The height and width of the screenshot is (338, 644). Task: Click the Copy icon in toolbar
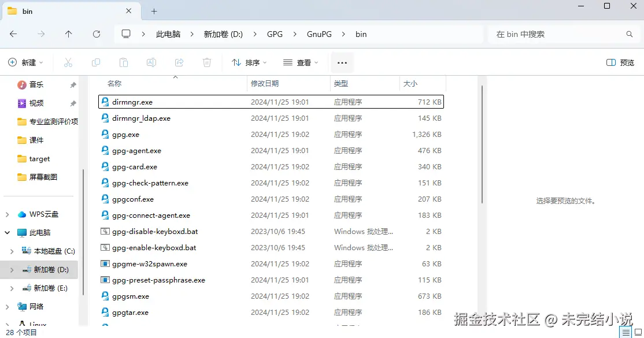[96, 62]
